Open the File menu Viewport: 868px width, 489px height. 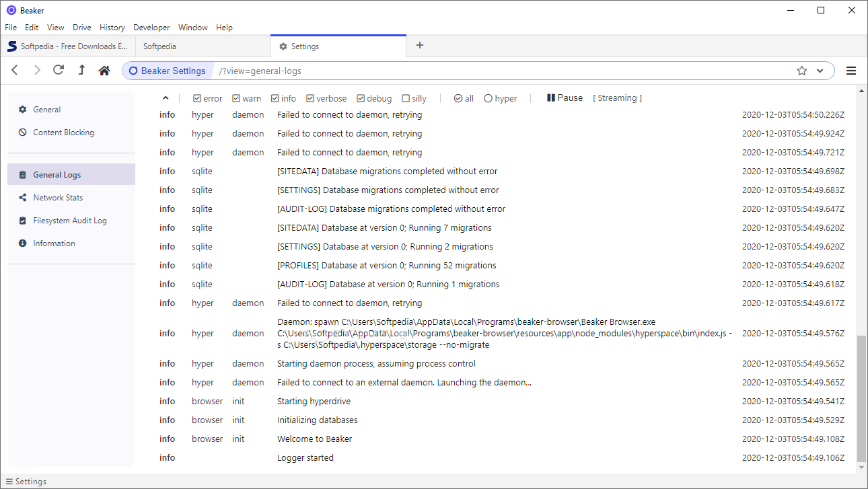[x=11, y=28]
